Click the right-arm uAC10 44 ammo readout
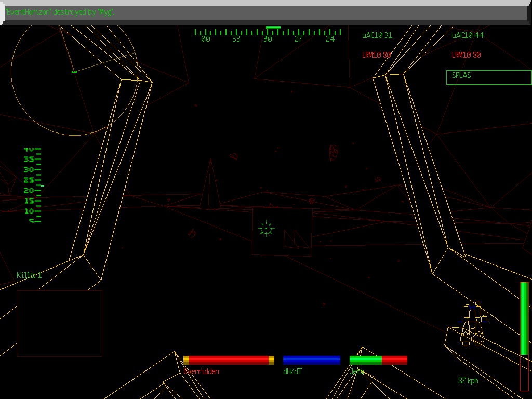Image resolution: width=532 pixels, height=399 pixels. [x=467, y=35]
